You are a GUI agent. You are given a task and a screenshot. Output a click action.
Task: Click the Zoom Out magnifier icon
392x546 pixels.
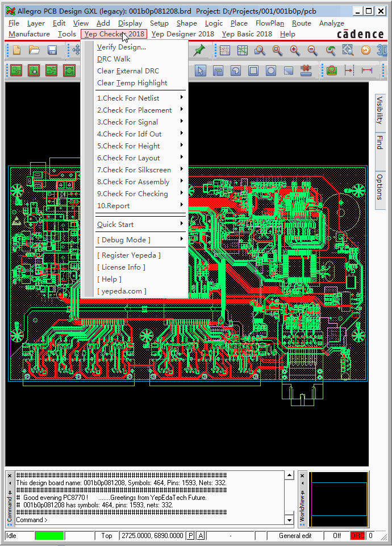click(312, 51)
